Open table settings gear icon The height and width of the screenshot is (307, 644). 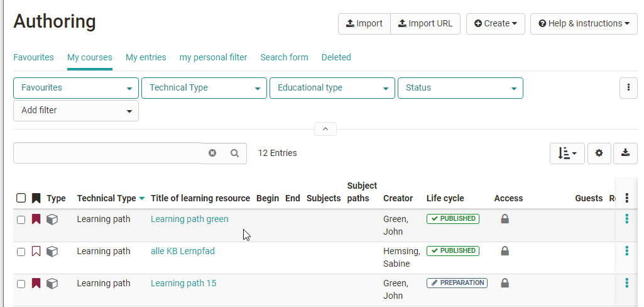[x=599, y=153]
